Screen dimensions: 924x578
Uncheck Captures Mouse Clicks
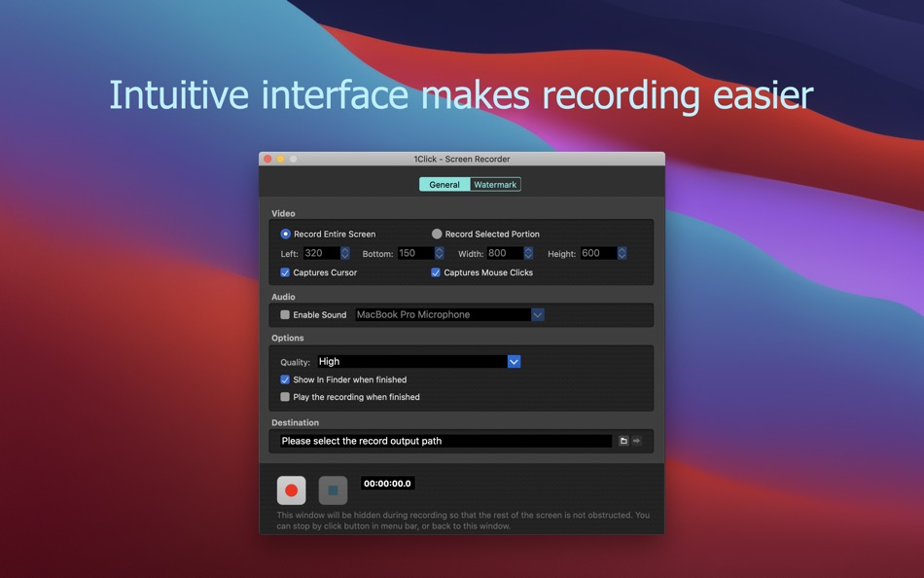(435, 272)
